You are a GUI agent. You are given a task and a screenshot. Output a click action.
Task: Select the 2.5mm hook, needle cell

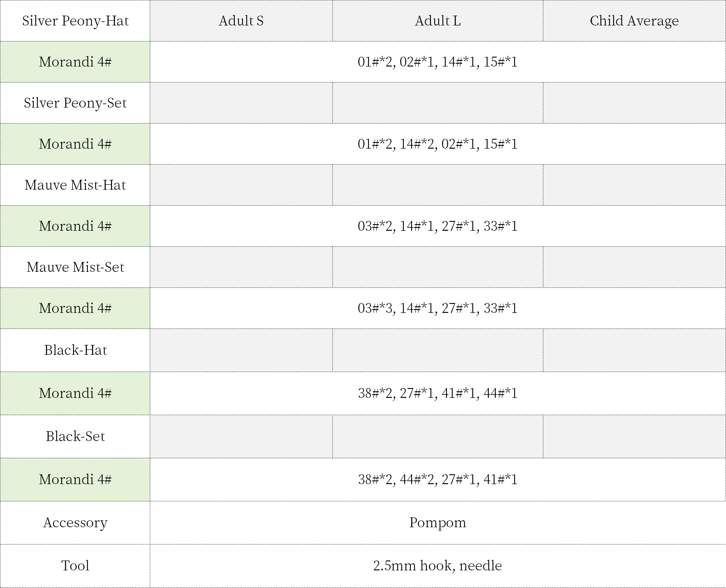click(437, 566)
